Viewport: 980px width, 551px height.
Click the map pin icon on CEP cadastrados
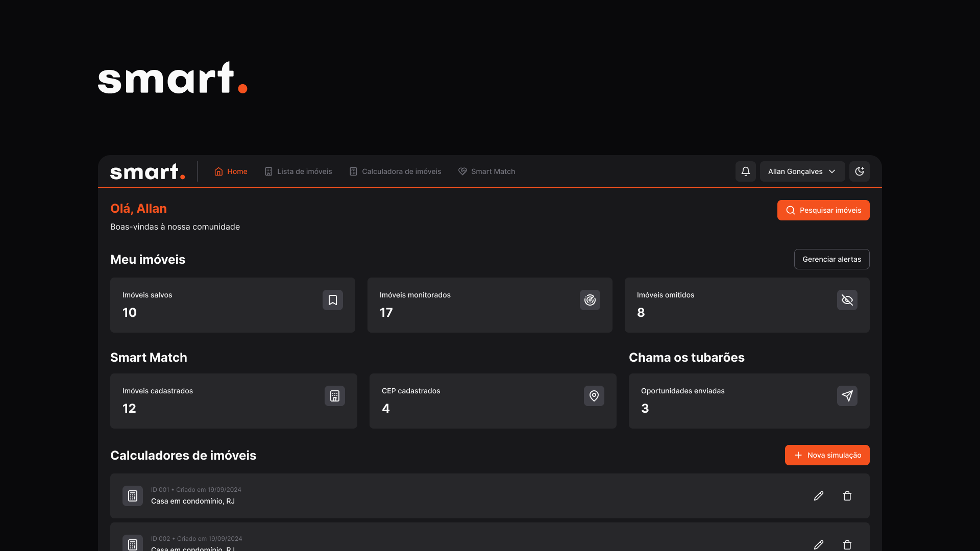coord(594,396)
